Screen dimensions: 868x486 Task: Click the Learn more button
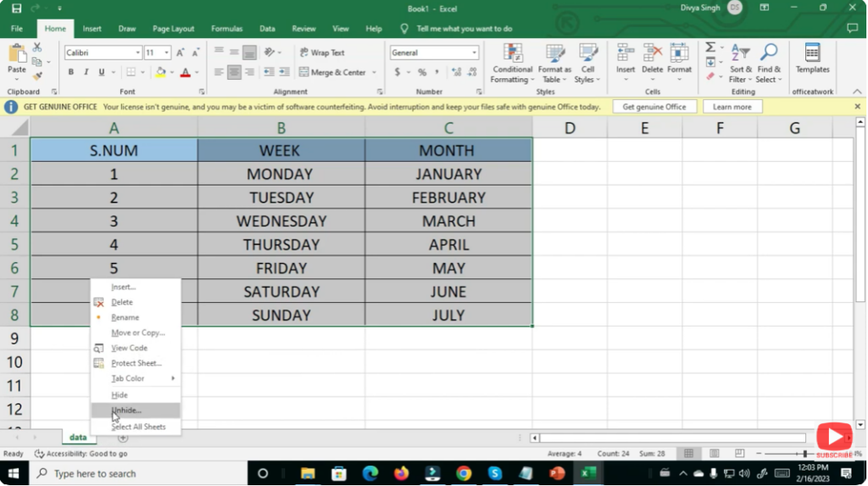[732, 107]
